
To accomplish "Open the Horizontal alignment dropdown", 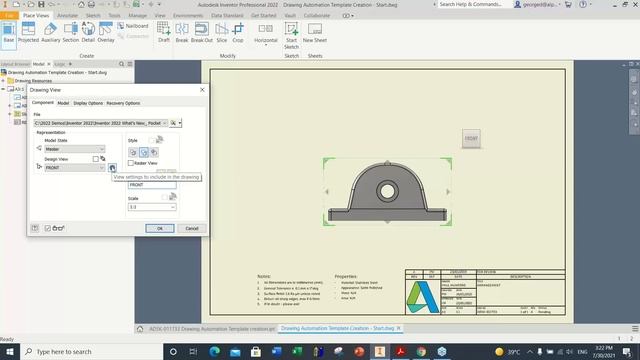I will [266, 45].
